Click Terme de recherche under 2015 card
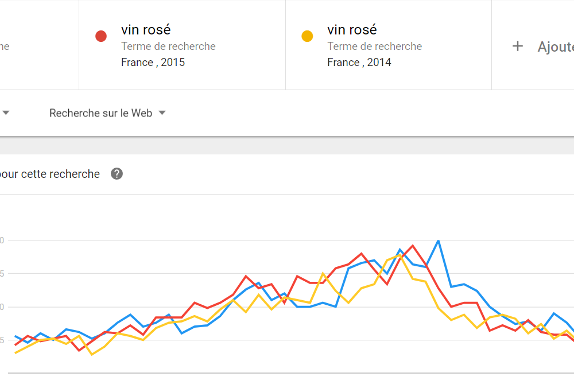The image size is (574, 392). click(168, 46)
